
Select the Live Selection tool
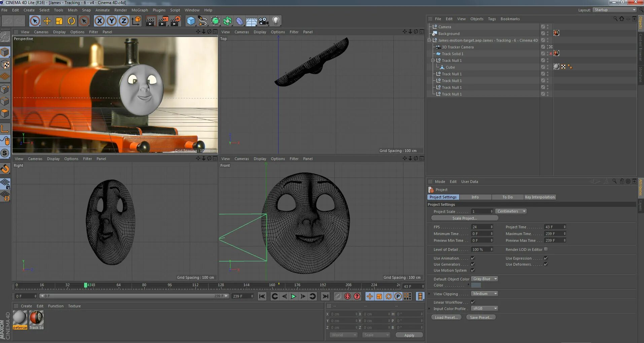(x=35, y=21)
